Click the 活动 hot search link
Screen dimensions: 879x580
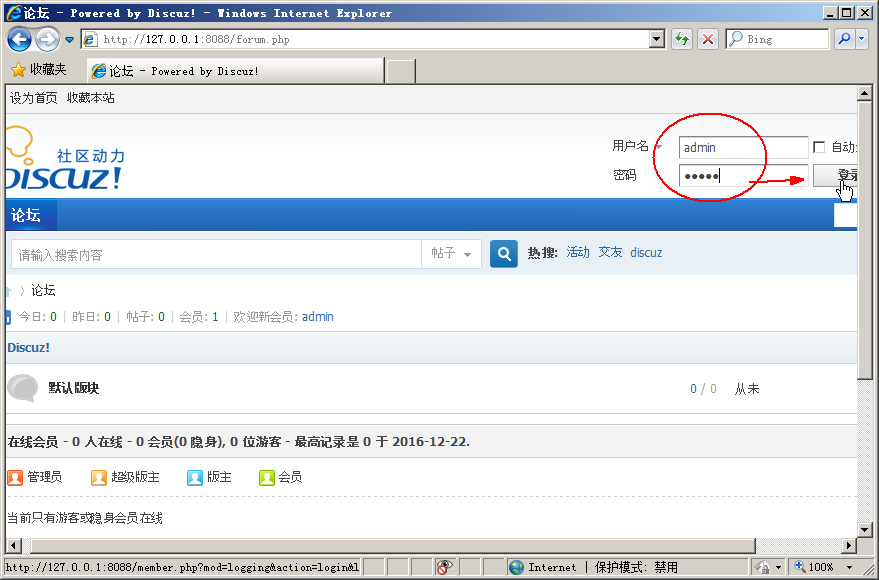tap(578, 253)
